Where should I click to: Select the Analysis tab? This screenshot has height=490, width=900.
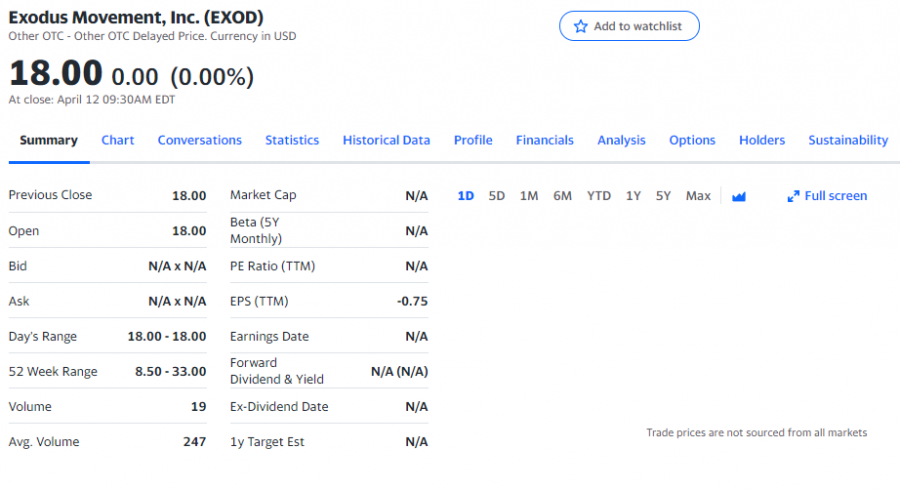click(x=621, y=140)
